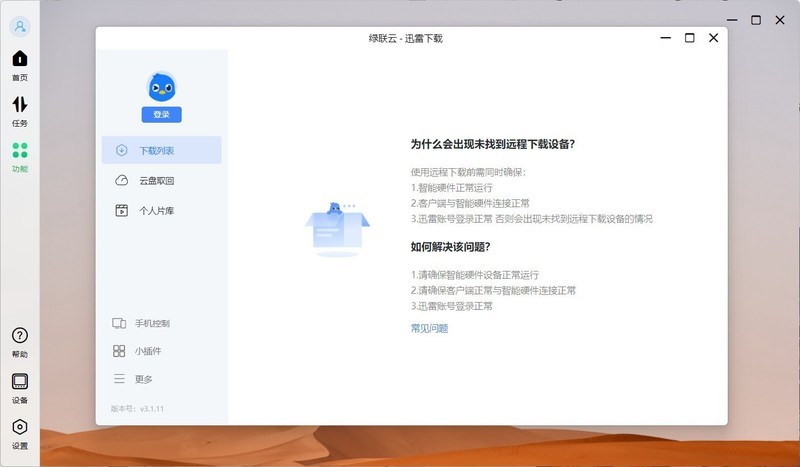Close the outer 绿联云 window
Viewport: 800px width, 467px height.
click(x=780, y=20)
